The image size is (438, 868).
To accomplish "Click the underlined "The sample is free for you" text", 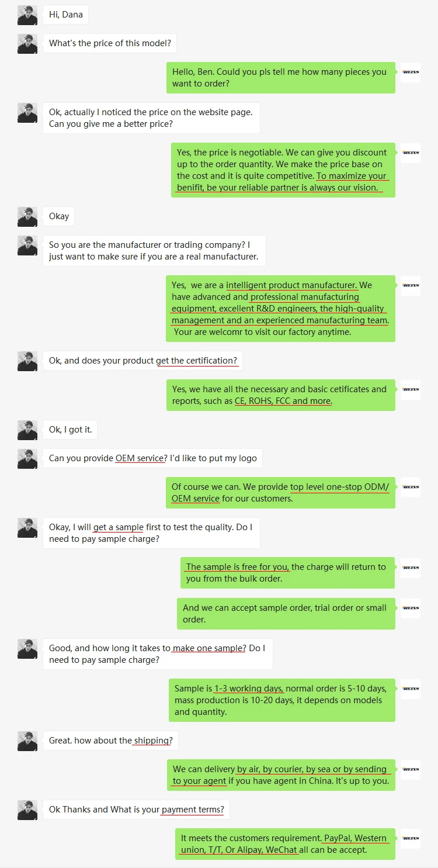I will [x=237, y=567].
